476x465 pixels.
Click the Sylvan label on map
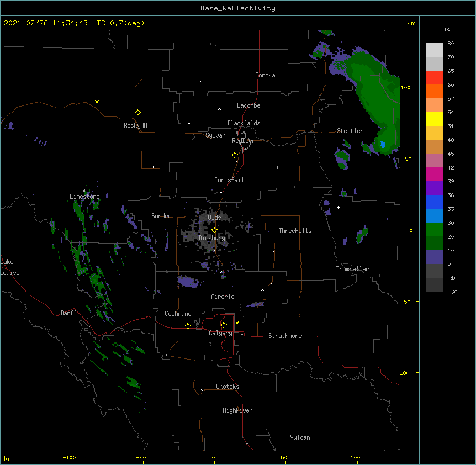[215, 135]
